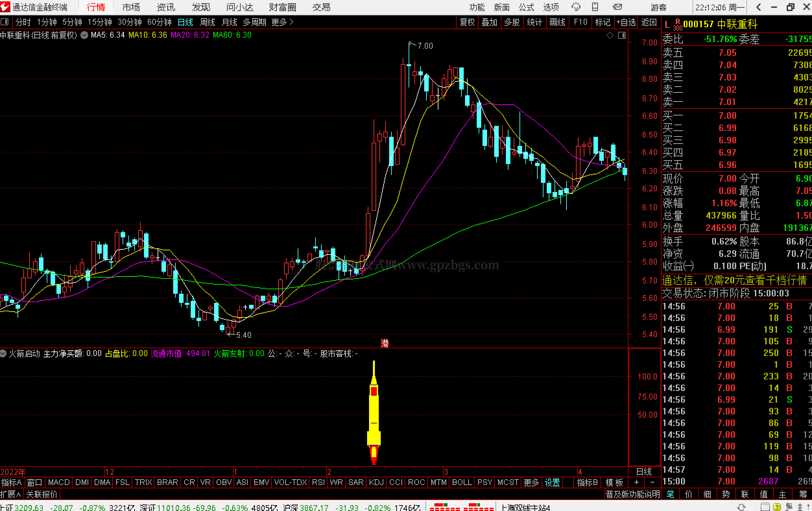Click the 港 marker on chart timeline
This screenshot has width=812, height=511.
click(385, 343)
